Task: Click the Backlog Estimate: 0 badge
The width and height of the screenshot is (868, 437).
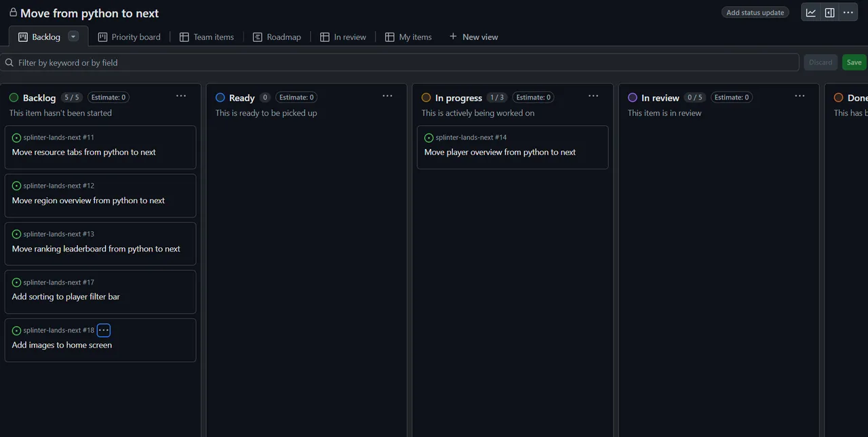Action: [x=108, y=98]
